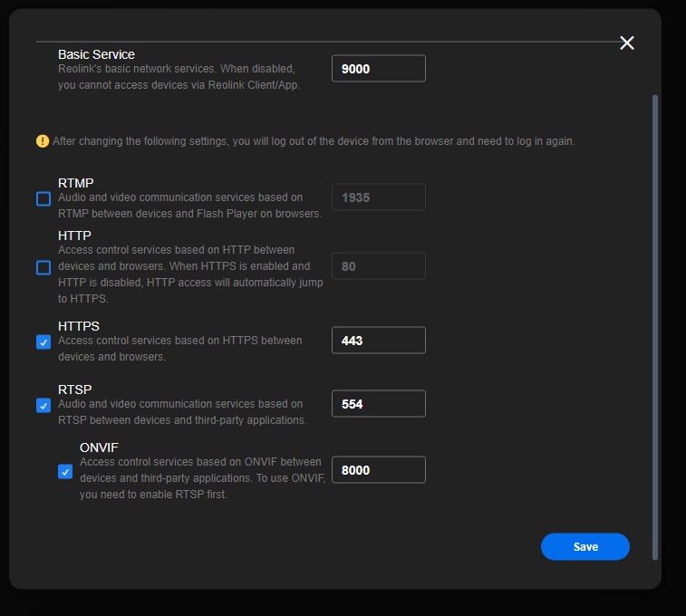Click the ONVIF heading text
This screenshot has height=616, width=686.
pos(99,448)
